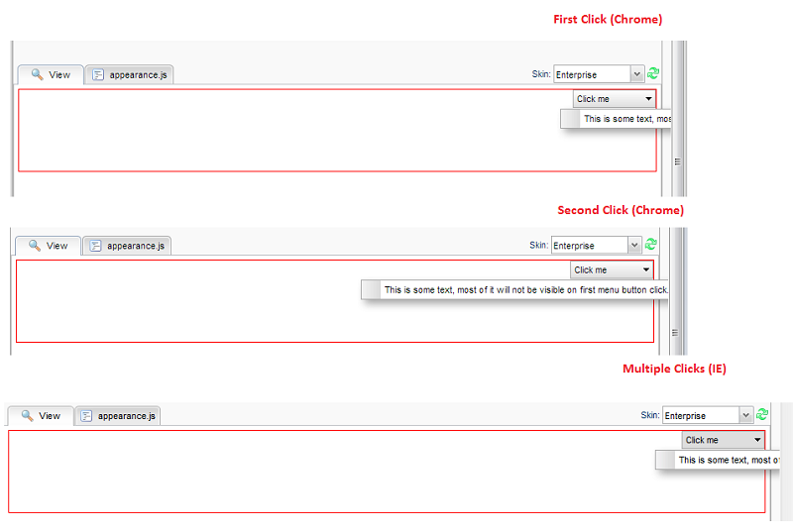
Task: Click the magnifier icon on the IE View tab
Action: point(27,416)
